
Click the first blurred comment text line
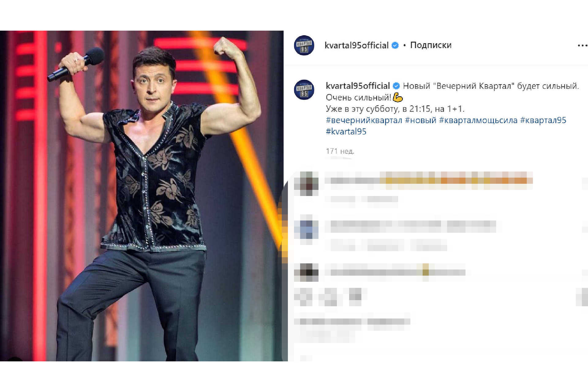coord(429,180)
